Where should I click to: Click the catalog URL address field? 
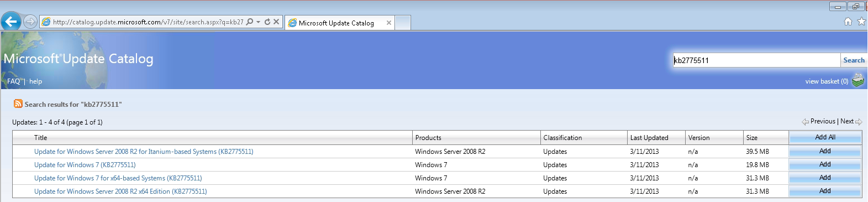(x=148, y=22)
